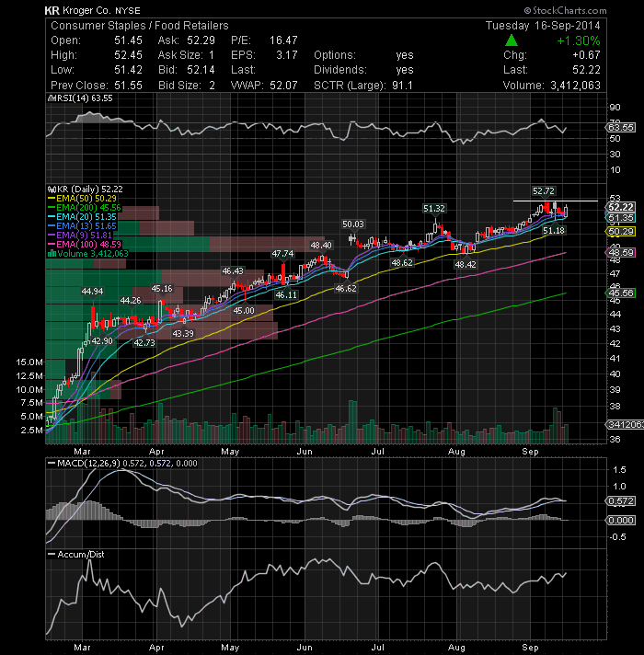Click the yellow line swatch for EMA(50)
Image resolution: width=644 pixels, height=655 pixels.
point(52,199)
